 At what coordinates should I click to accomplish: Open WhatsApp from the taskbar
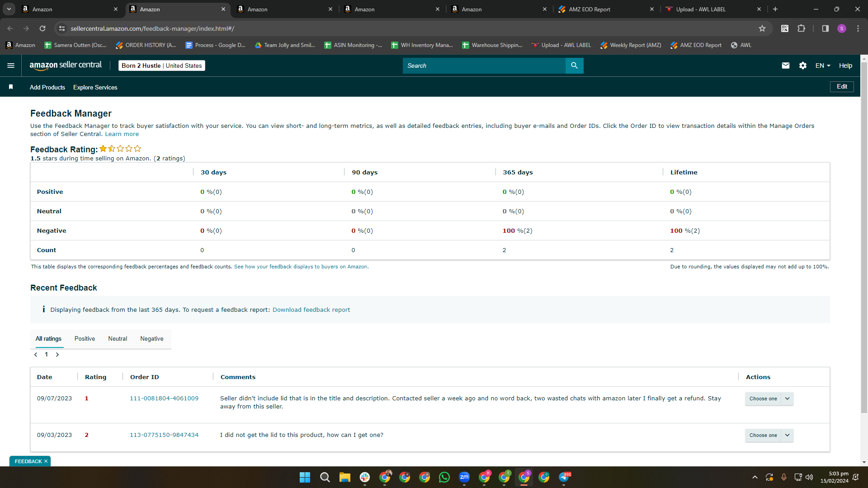click(444, 477)
